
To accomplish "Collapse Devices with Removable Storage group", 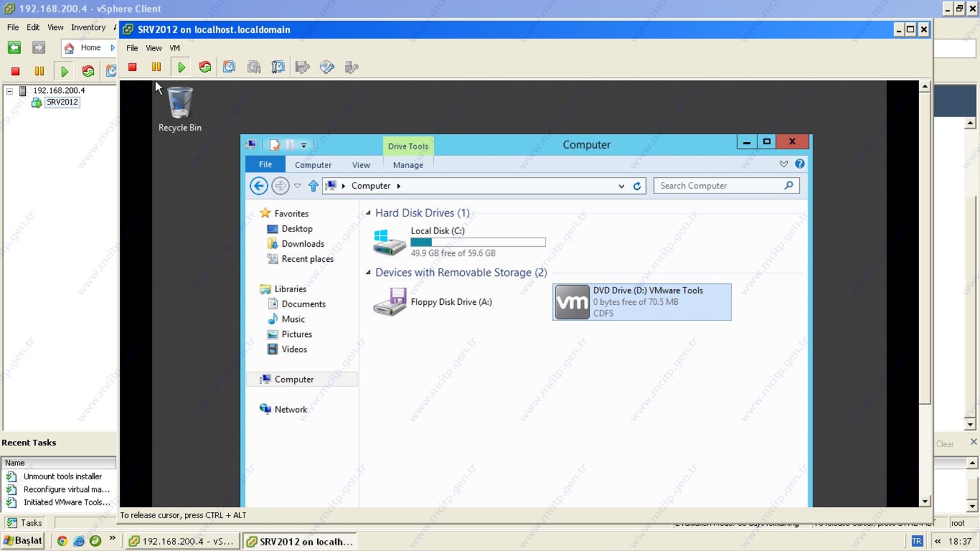I will [x=368, y=273].
